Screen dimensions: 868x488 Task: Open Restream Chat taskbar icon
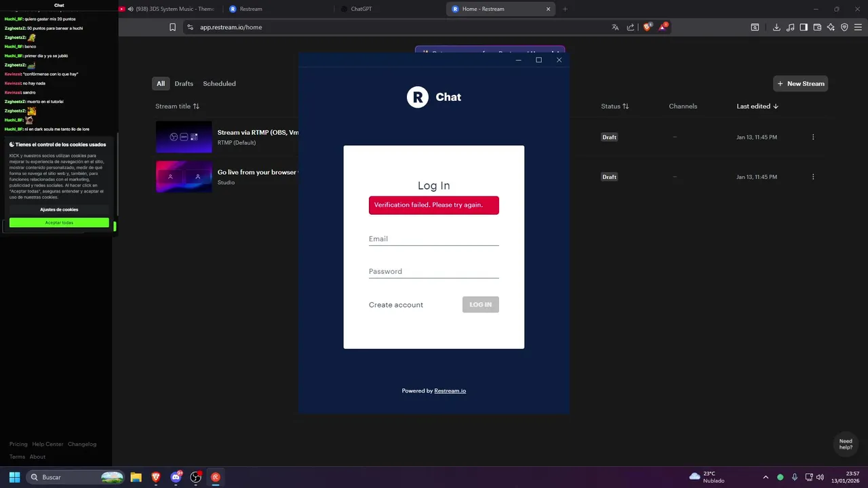[x=216, y=477]
